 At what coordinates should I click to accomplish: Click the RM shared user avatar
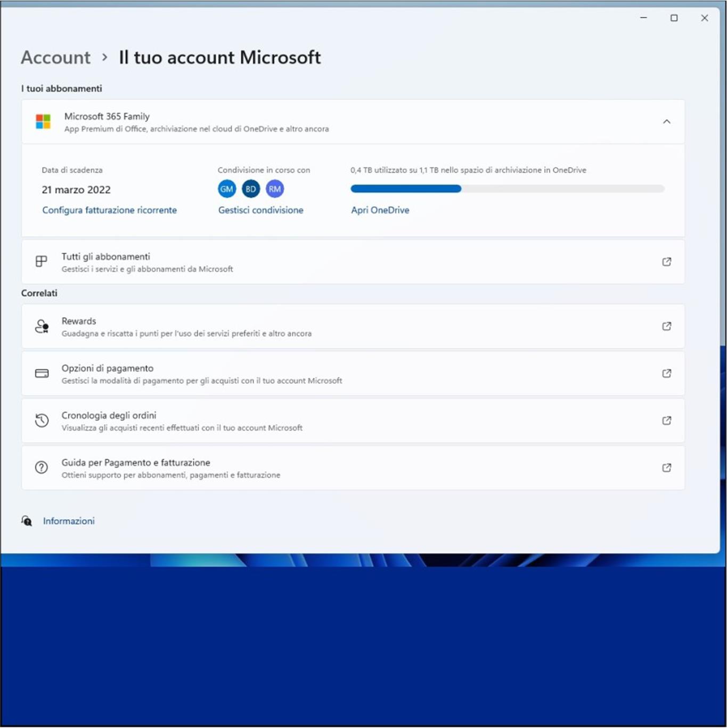[275, 189]
